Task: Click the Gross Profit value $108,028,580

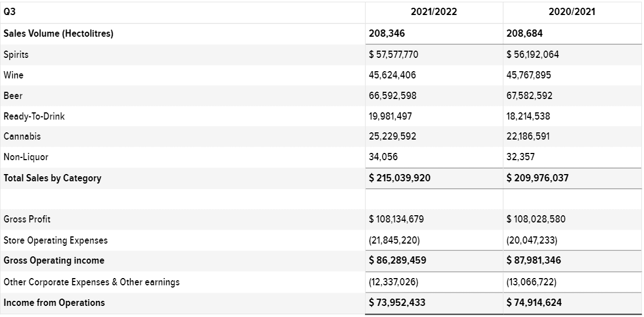Action: pos(536,219)
